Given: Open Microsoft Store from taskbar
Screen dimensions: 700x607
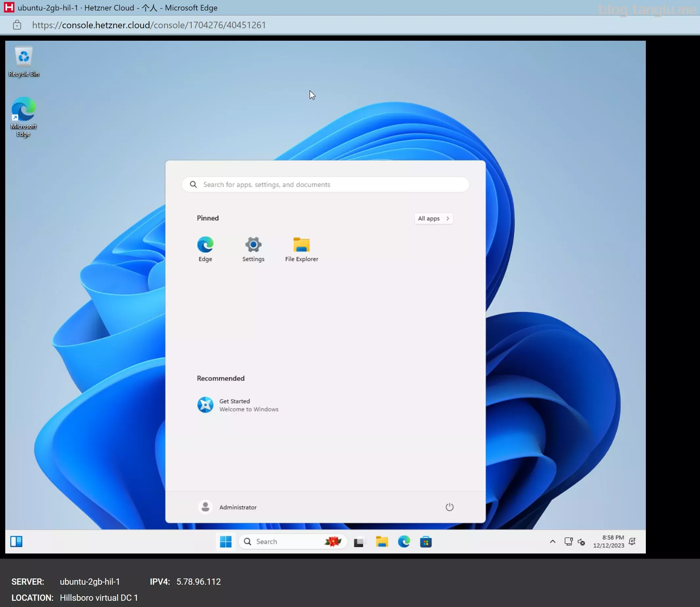Looking at the screenshot, I should tap(426, 542).
